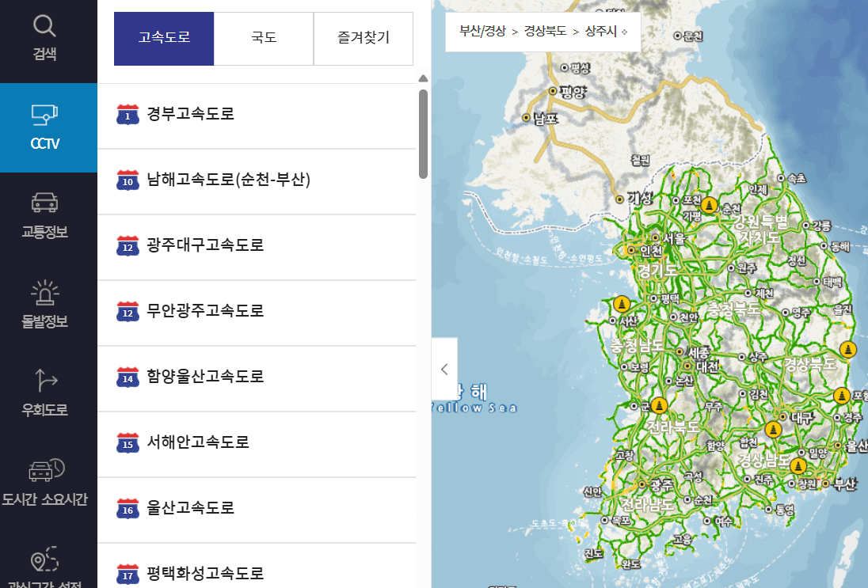Open 우회도로 detour route panel
Viewport: 868px width, 588px height.
pos(44,393)
